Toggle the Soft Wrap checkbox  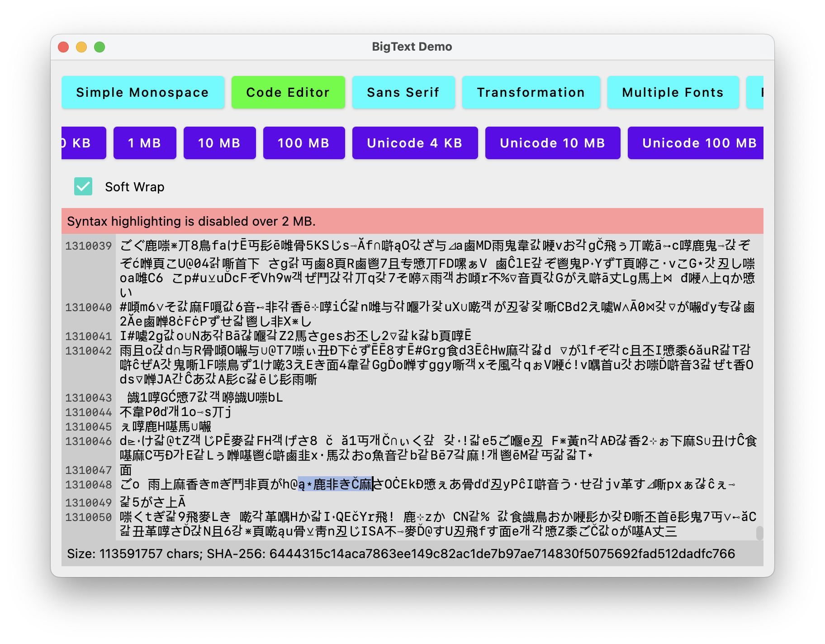pyautogui.click(x=83, y=186)
